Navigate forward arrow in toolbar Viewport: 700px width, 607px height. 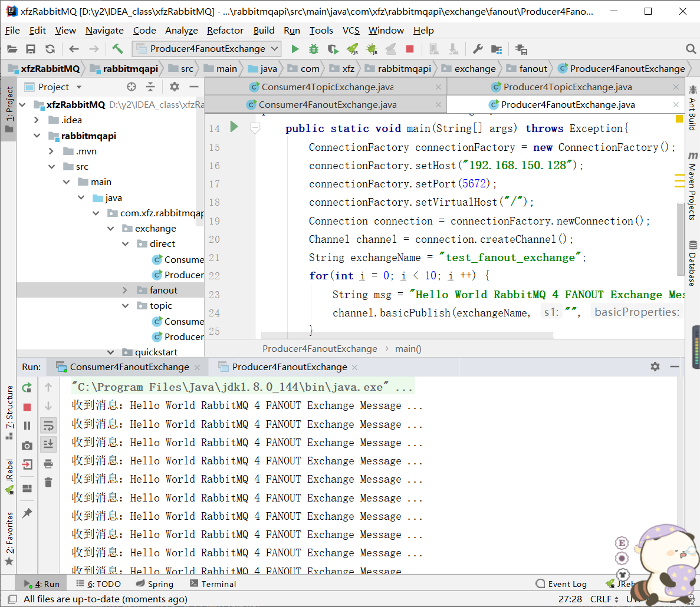[x=94, y=49]
